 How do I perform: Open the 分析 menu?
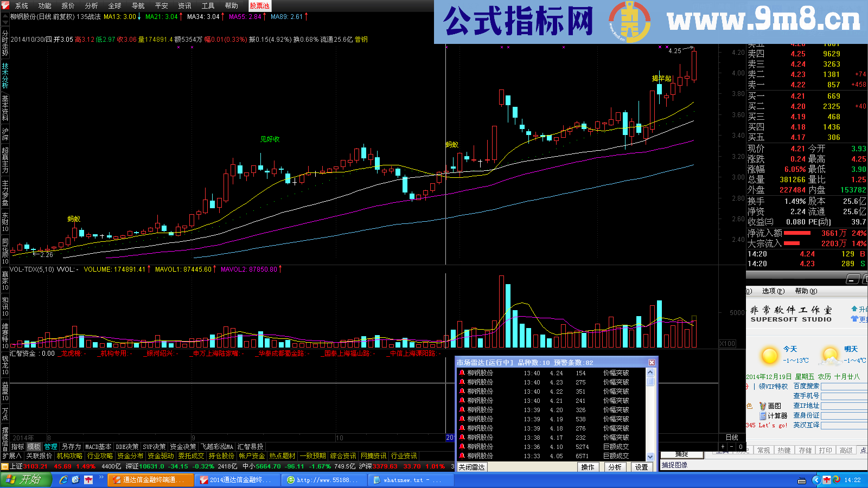pos(91,5)
